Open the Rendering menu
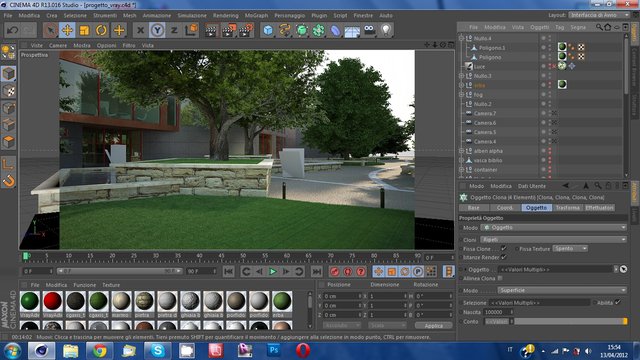Screen dimensions: 640x360 [x=225, y=16]
